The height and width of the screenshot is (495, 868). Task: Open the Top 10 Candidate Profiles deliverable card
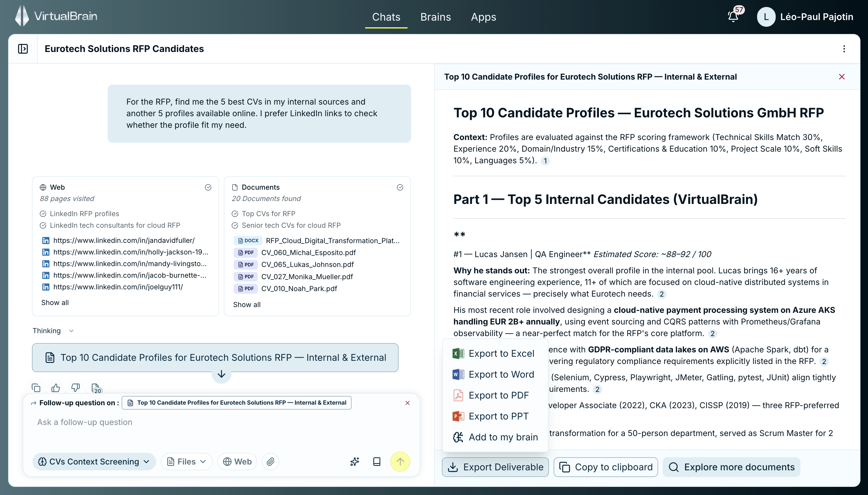(x=215, y=357)
